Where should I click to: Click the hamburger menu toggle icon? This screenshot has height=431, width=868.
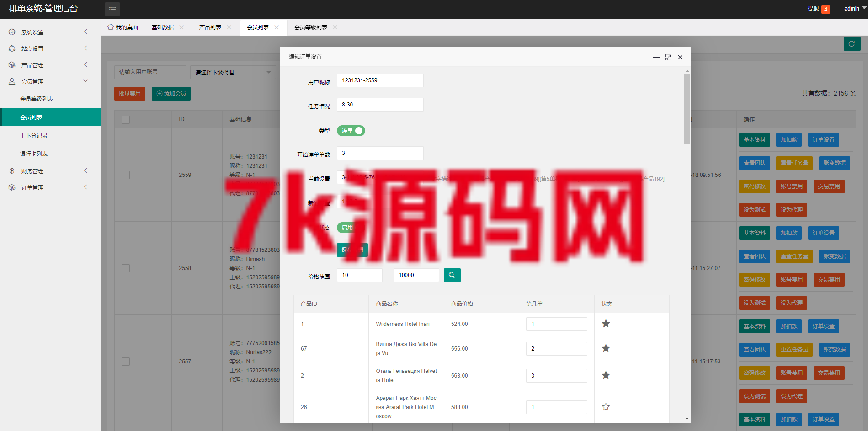pos(112,9)
